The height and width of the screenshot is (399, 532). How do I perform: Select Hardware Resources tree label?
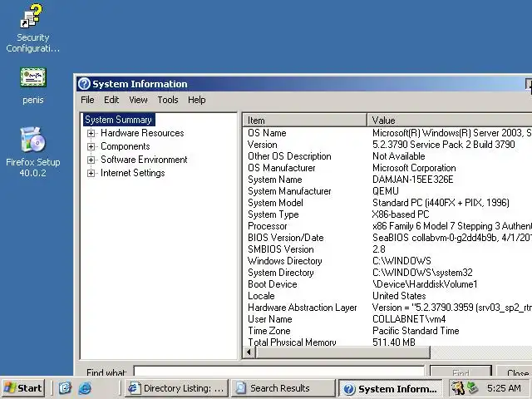142,133
